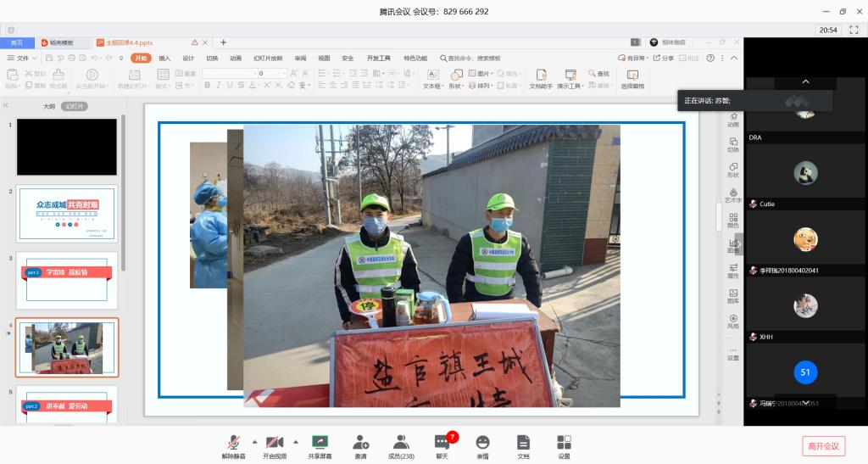Collapse the side panel with right chevron
Image resolution: width=868 pixels, height=464 pixels.
click(x=738, y=243)
